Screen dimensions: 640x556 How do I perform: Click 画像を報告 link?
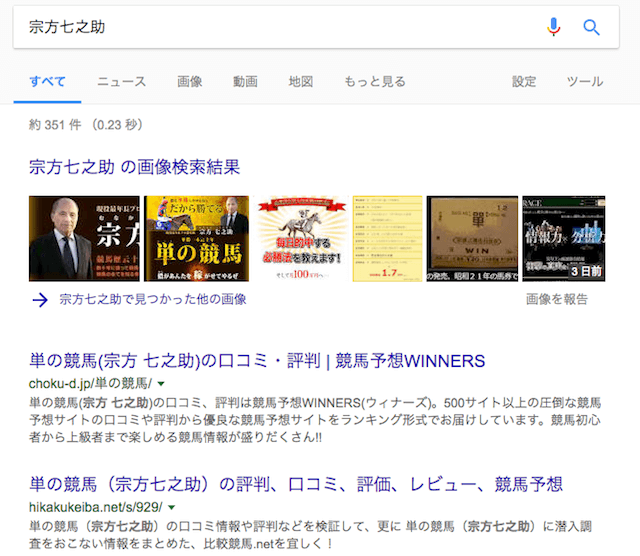point(557,300)
